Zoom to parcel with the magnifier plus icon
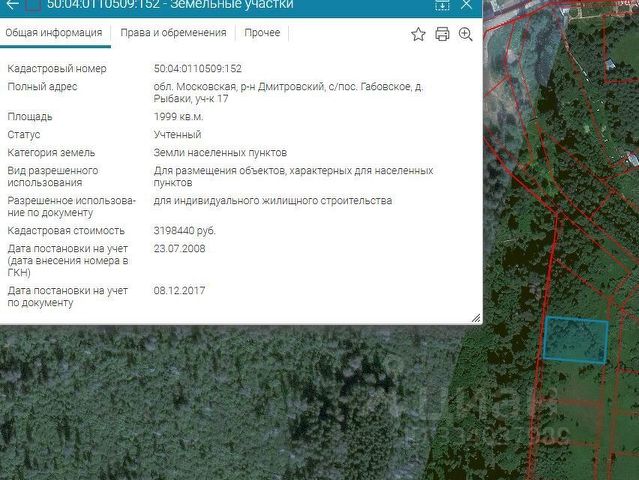Image resolution: width=639 pixels, height=480 pixels. click(465, 34)
